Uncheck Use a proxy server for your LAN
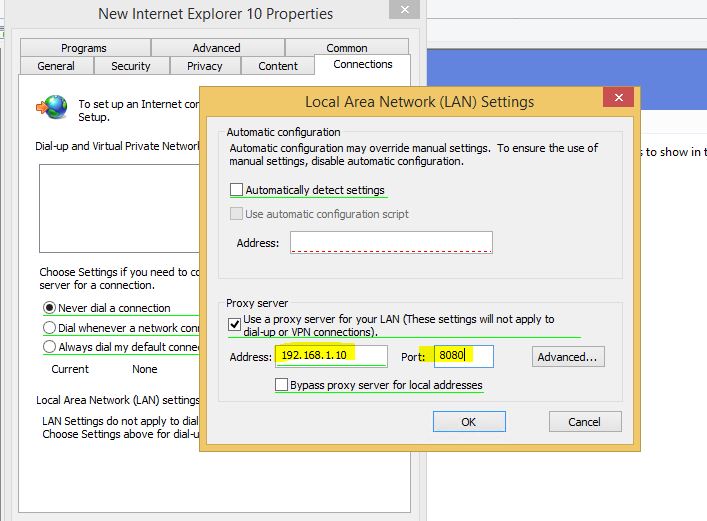The width and height of the screenshot is (707, 521). (x=234, y=325)
